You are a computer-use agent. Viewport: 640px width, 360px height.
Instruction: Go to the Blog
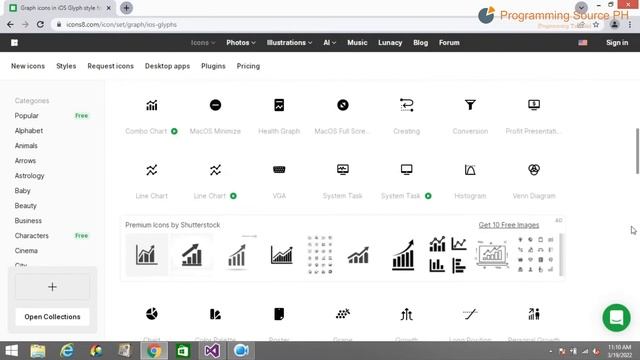coord(420,42)
